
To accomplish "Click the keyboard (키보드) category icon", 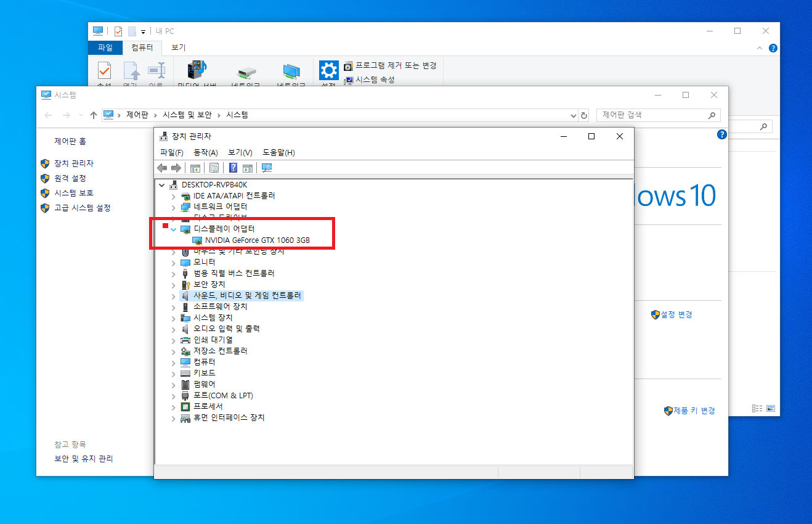I will point(185,373).
